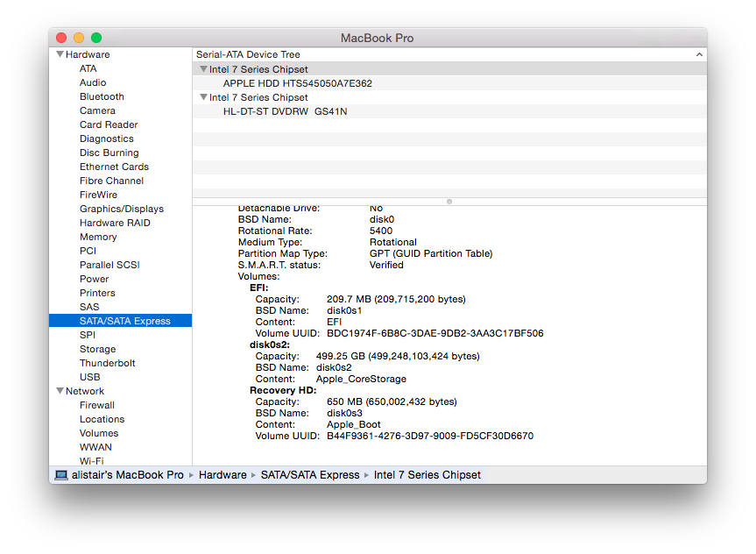Viewport: 756px width, 554px height.
Task: Select APPLE HDD HTS545050A7E362 device row
Action: 450,83
